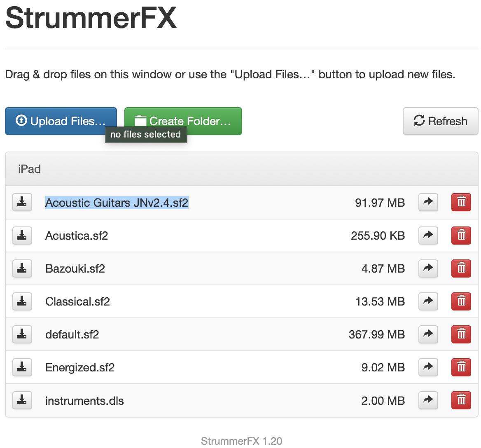481x448 pixels.
Task: Move the Energized.sf2 file
Action: point(428,367)
